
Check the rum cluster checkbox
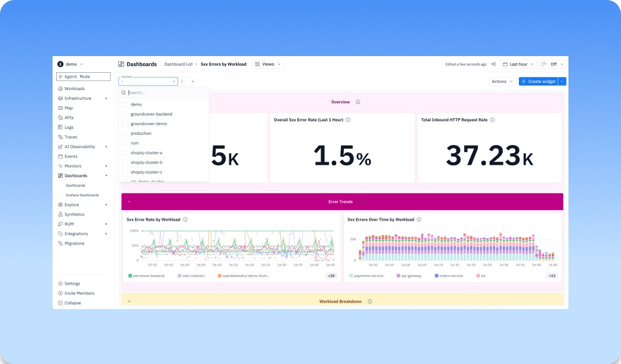point(125,143)
